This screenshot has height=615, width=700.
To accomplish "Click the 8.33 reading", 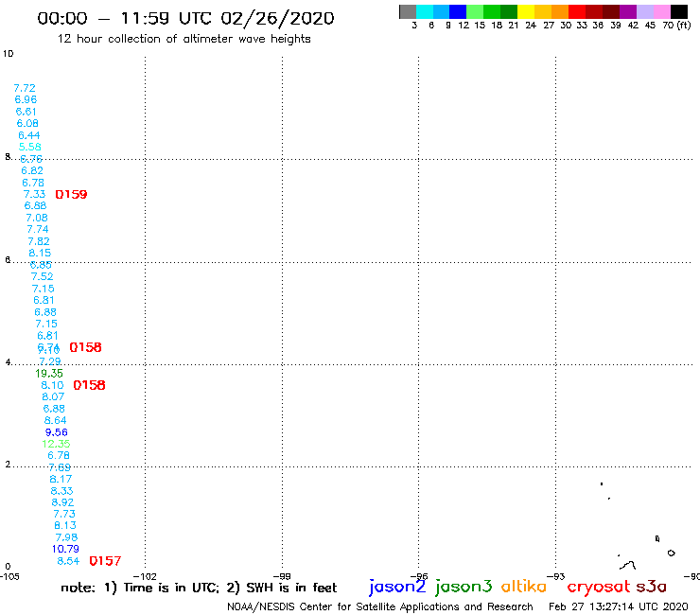I will [61, 491].
